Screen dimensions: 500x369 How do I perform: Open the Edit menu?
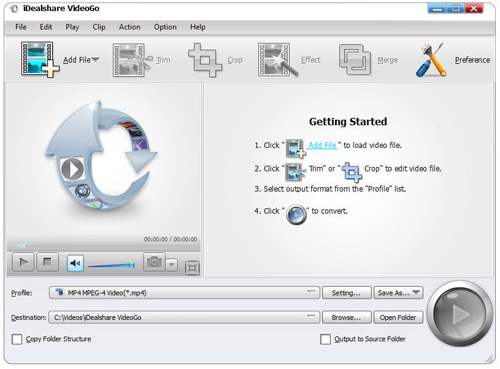pyautogui.click(x=46, y=27)
